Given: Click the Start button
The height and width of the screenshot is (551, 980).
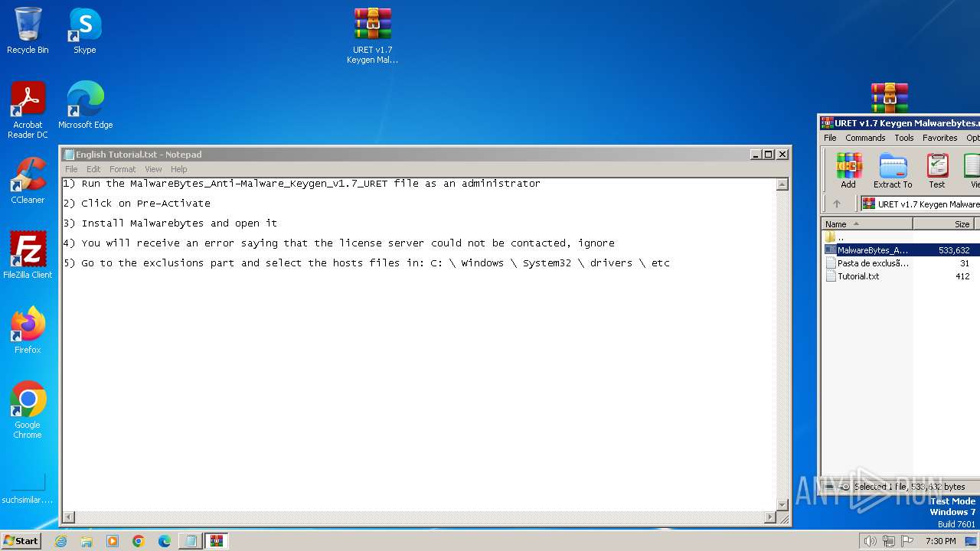Looking at the screenshot, I should tap(21, 541).
